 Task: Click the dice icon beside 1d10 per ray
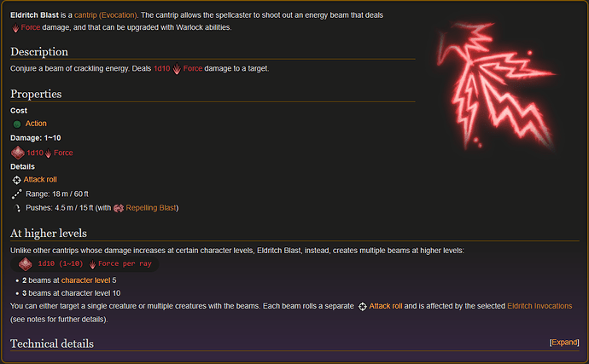click(26, 263)
